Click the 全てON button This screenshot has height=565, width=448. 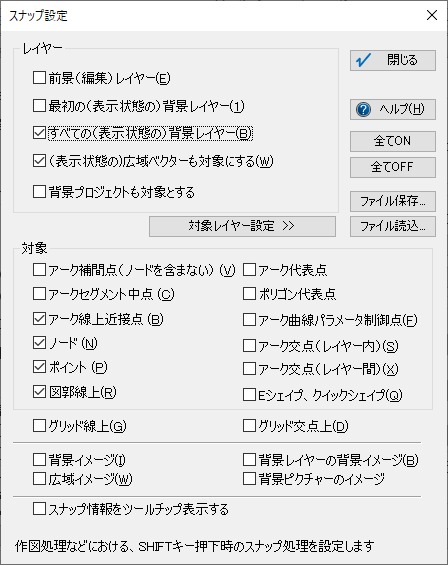[x=392, y=141]
